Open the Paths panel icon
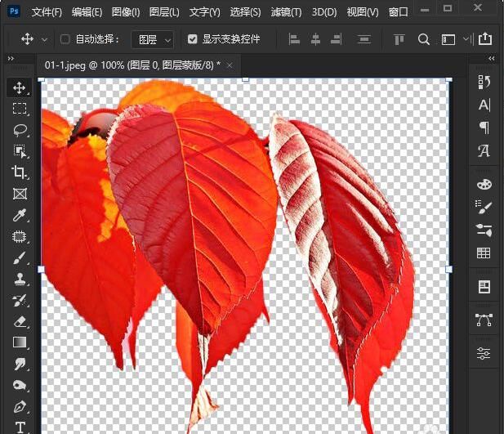 click(x=484, y=321)
